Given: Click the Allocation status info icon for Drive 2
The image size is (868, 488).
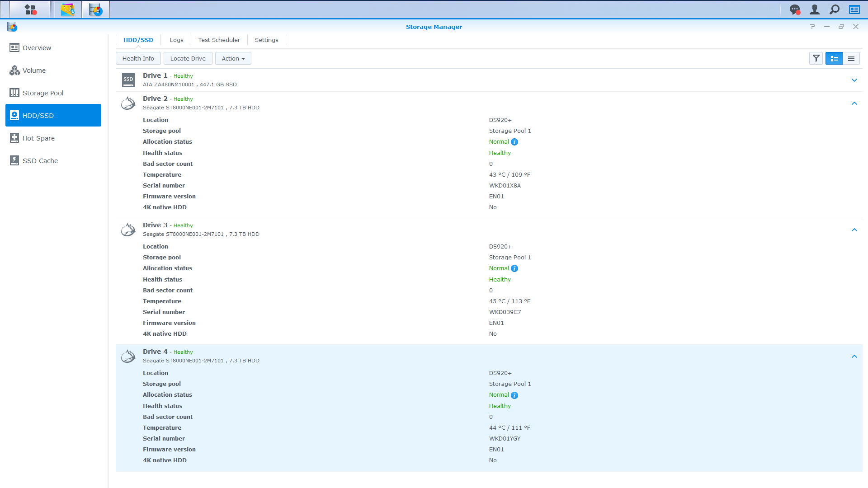Looking at the screenshot, I should click(x=514, y=142).
